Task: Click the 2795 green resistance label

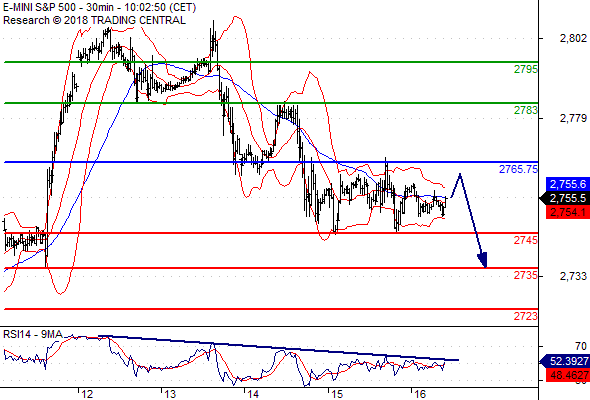Action: tap(526, 69)
